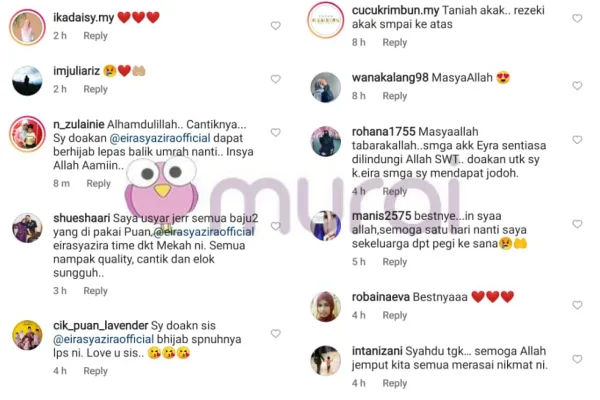The image size is (600, 400).
Task: Reply to robainaeva's comment
Action: point(395,315)
